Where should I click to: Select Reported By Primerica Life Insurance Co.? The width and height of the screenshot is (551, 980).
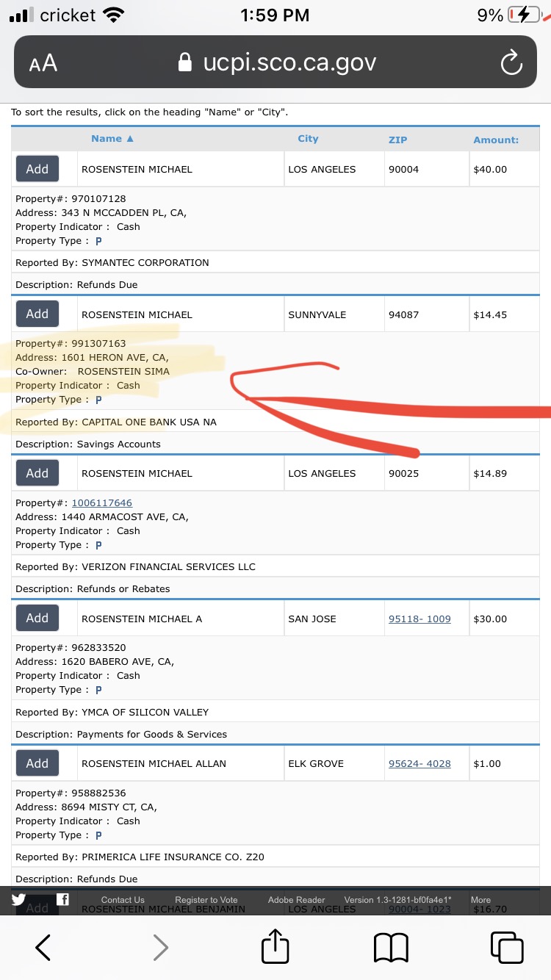coord(140,857)
